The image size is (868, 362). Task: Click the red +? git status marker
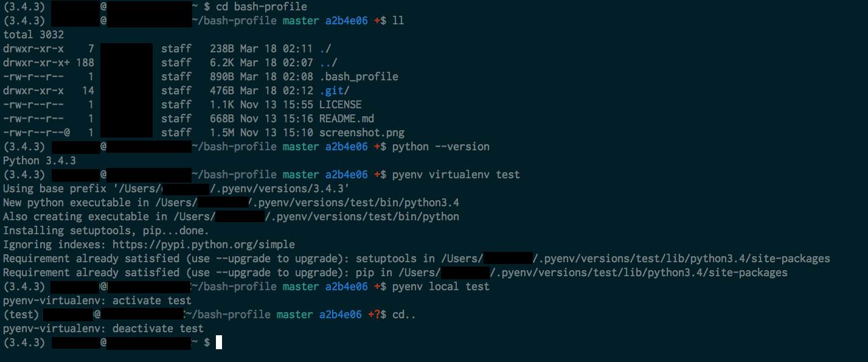[374, 315]
